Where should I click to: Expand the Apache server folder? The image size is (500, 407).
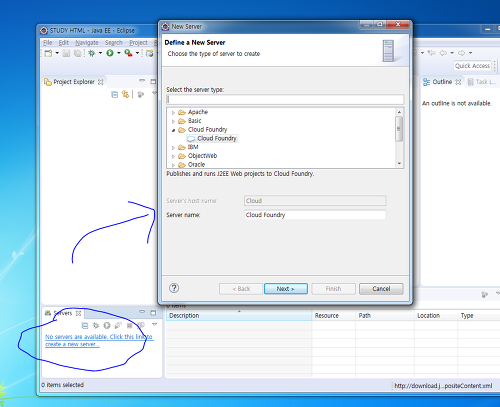point(173,113)
